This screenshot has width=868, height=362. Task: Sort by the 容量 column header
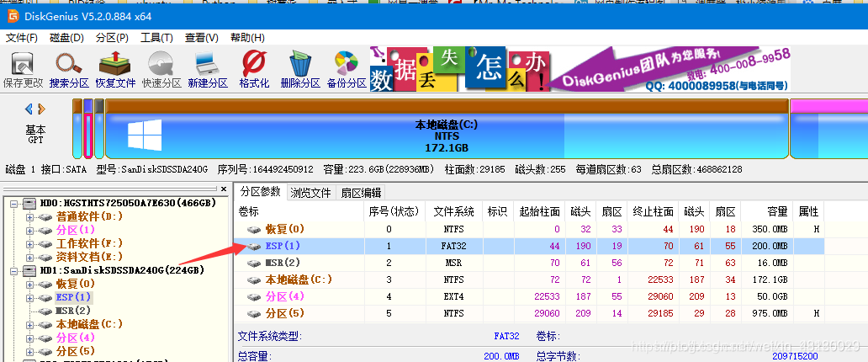click(x=766, y=211)
